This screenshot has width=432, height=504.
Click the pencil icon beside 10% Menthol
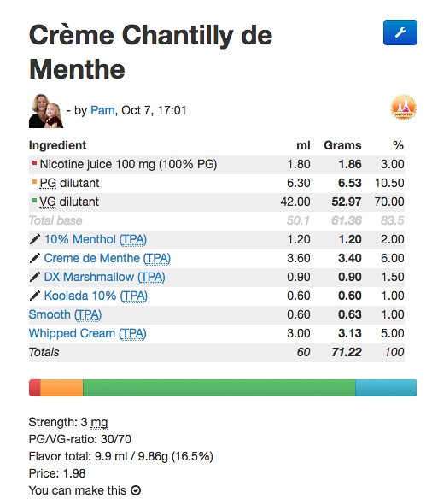35,239
